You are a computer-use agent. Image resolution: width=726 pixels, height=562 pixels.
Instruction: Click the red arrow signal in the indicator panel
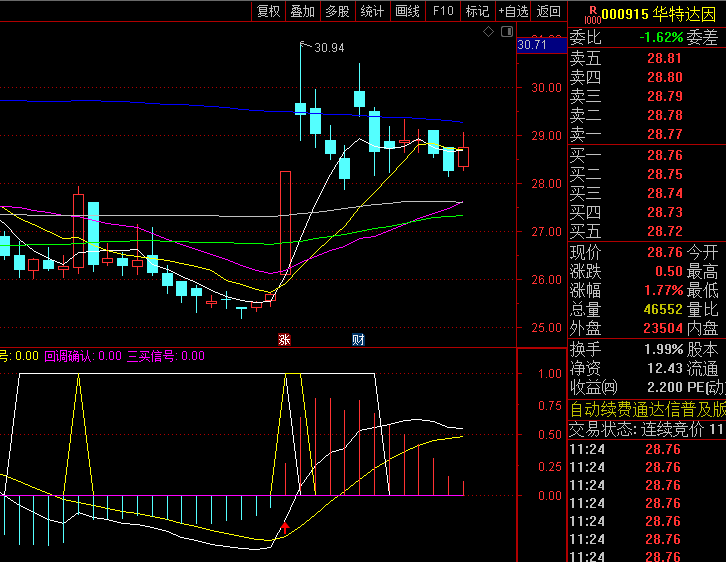[285, 525]
